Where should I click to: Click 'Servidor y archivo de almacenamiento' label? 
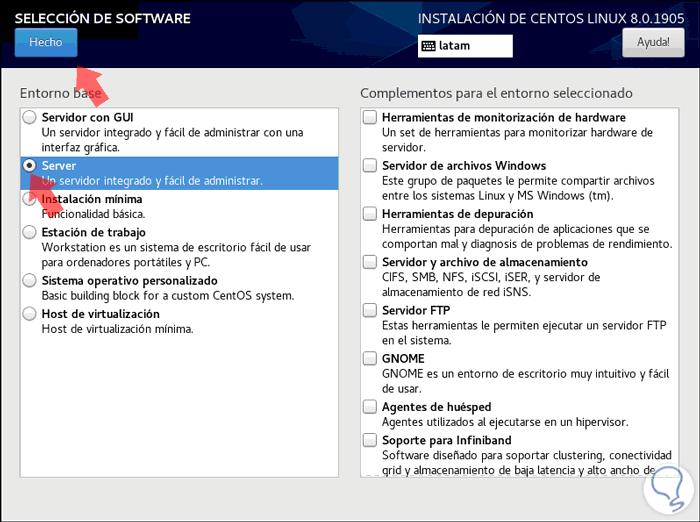pyautogui.click(x=485, y=262)
